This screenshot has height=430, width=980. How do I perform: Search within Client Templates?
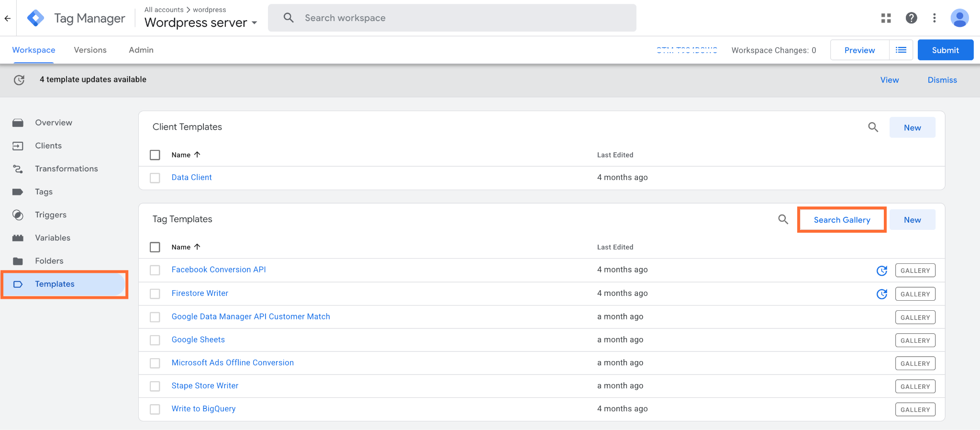[873, 127]
